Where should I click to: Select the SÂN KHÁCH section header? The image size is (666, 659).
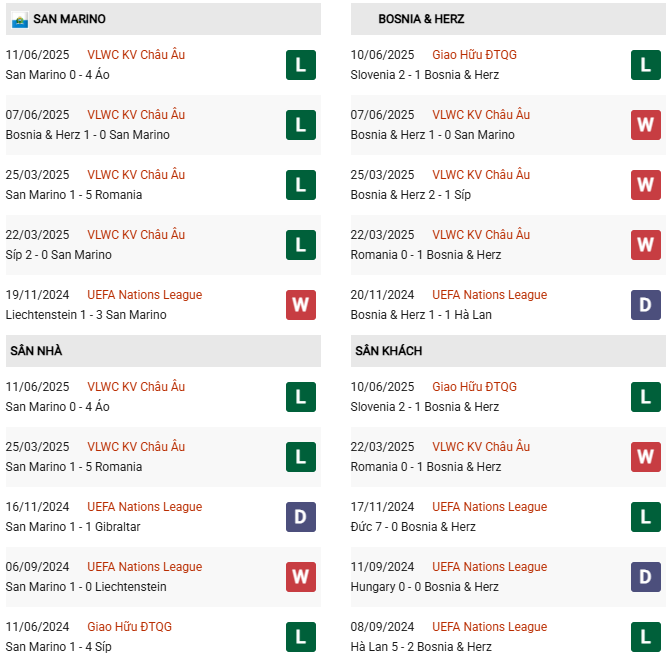[x=388, y=351]
